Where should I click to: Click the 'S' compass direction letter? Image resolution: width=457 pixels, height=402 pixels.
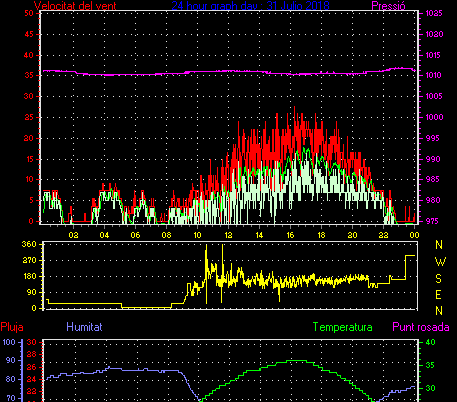(x=439, y=278)
